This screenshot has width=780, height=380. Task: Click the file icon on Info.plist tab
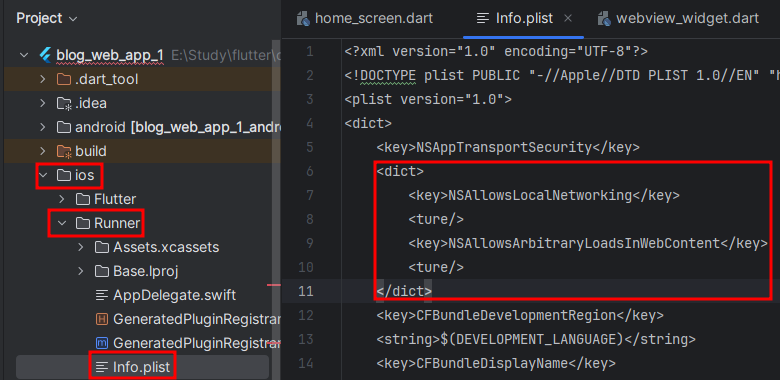(483, 19)
